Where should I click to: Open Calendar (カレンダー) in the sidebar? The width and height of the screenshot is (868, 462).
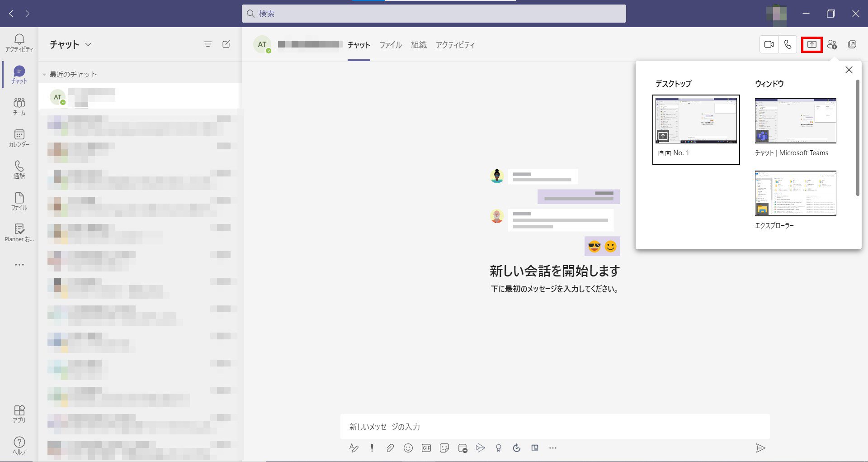(x=19, y=138)
